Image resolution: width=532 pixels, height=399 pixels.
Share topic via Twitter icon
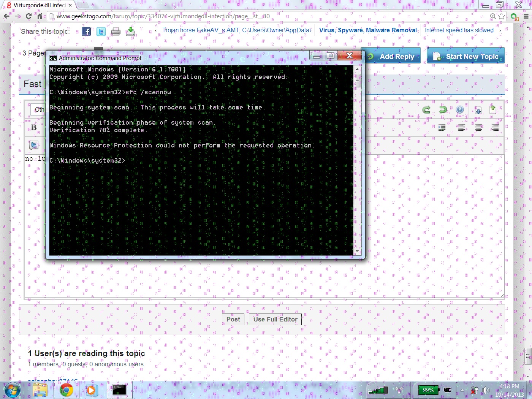(101, 32)
